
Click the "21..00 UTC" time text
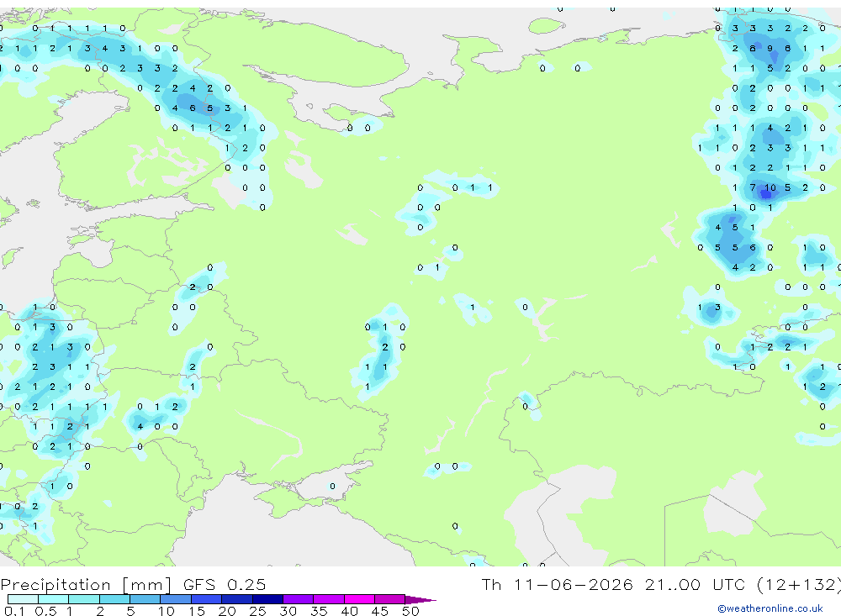coord(696,584)
